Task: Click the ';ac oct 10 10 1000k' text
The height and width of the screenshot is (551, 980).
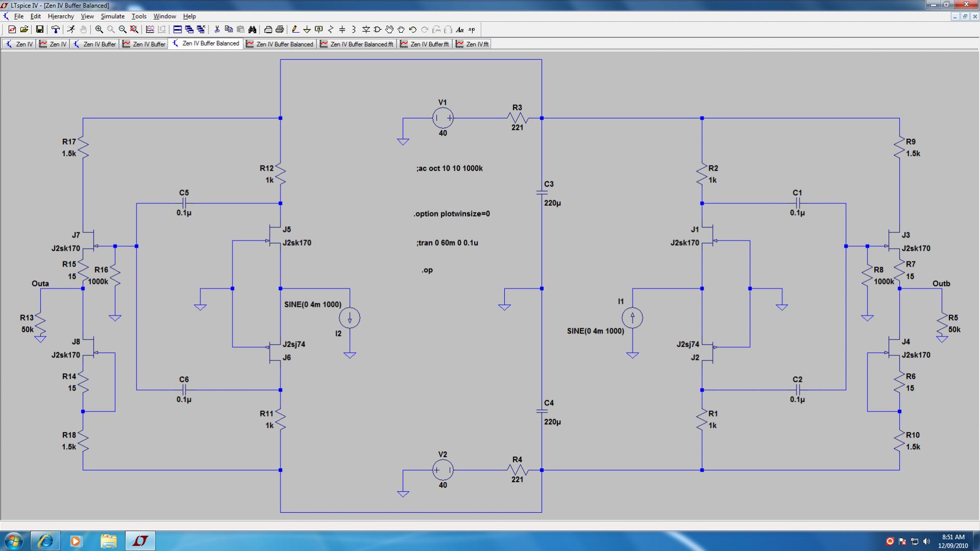Action: (x=449, y=169)
